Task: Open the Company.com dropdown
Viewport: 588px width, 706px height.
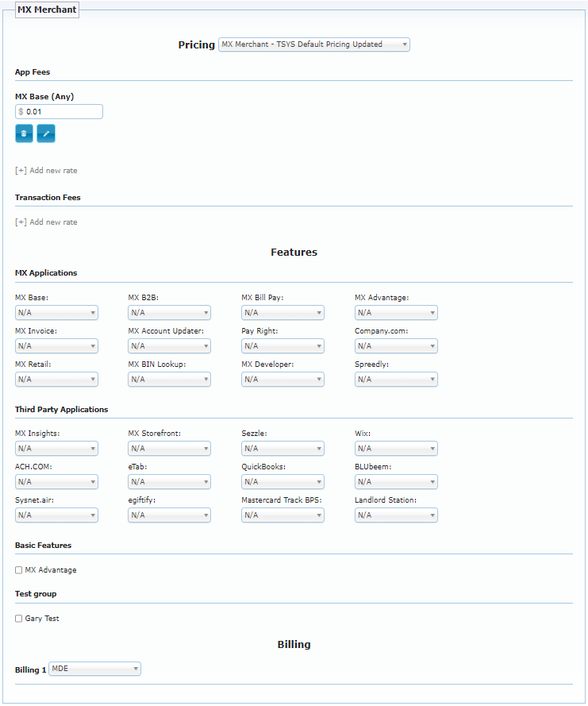Action: 396,346
